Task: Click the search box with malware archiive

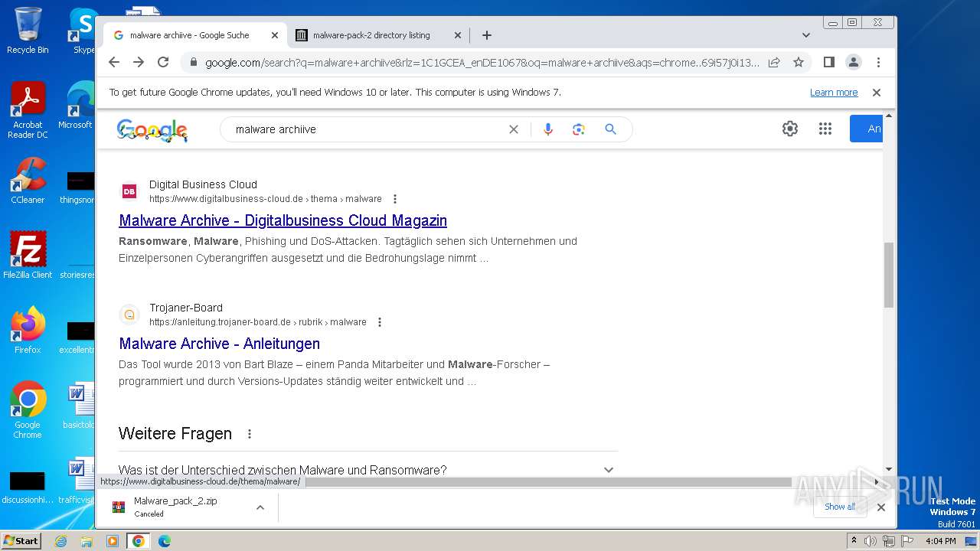Action: (367, 129)
